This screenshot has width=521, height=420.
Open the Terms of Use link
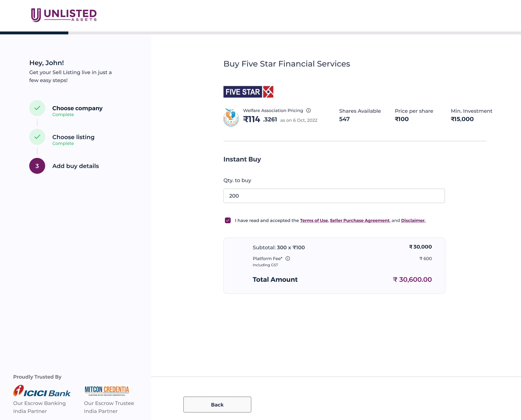pyautogui.click(x=314, y=220)
